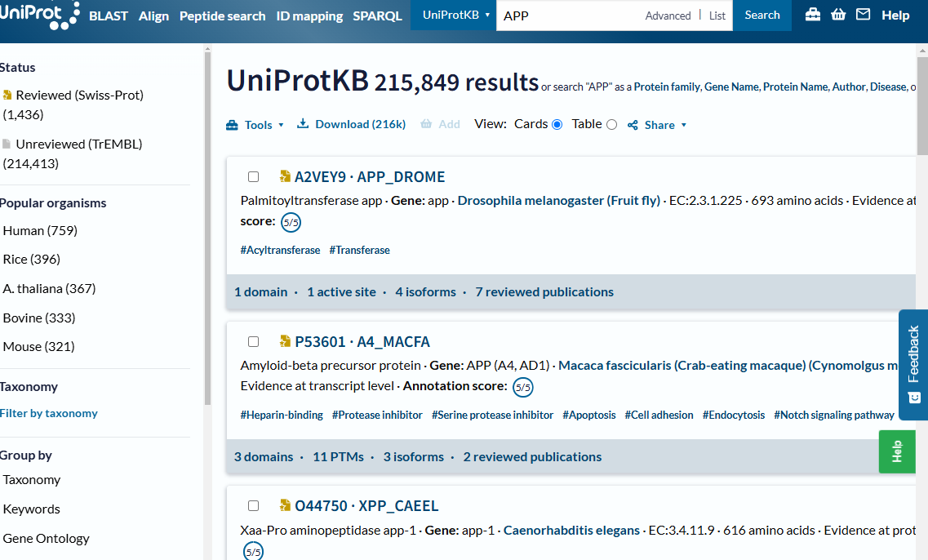Expand the UniProtKB database dropdown
Viewport: 928px width, 560px height.
(x=455, y=16)
